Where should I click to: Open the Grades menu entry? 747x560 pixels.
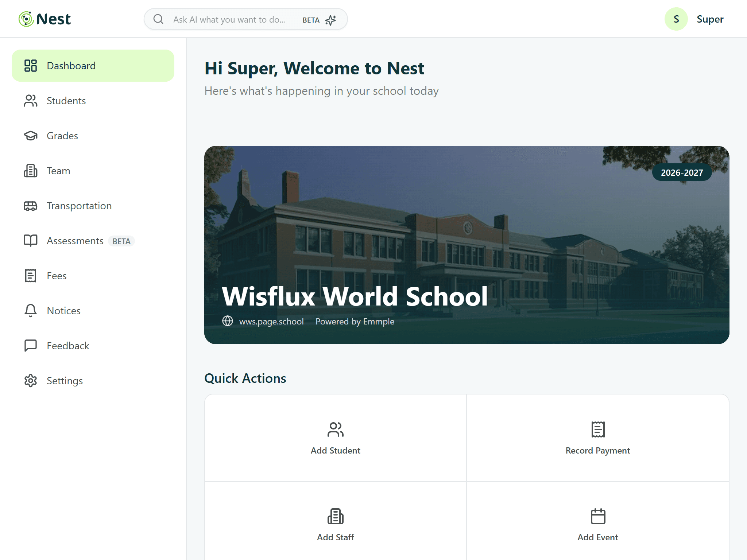[93, 136]
